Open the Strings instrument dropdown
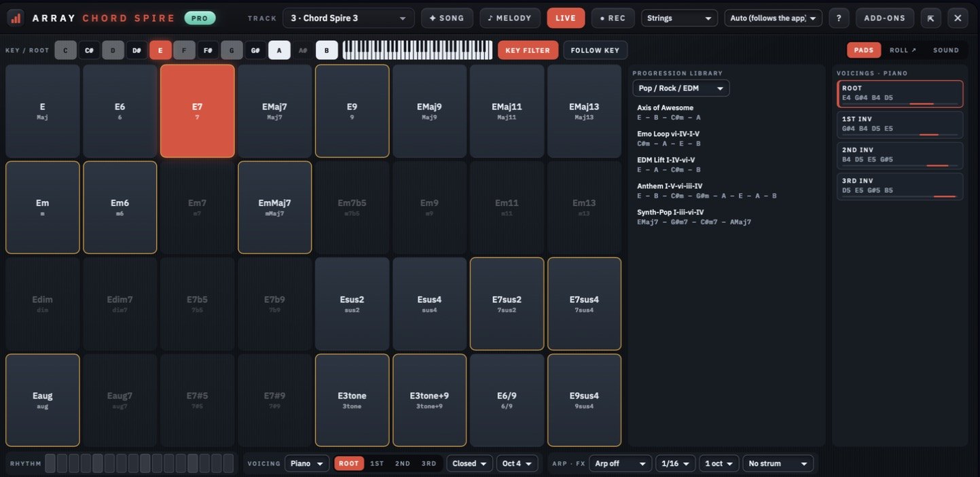Image resolution: width=980 pixels, height=477 pixels. [679, 18]
